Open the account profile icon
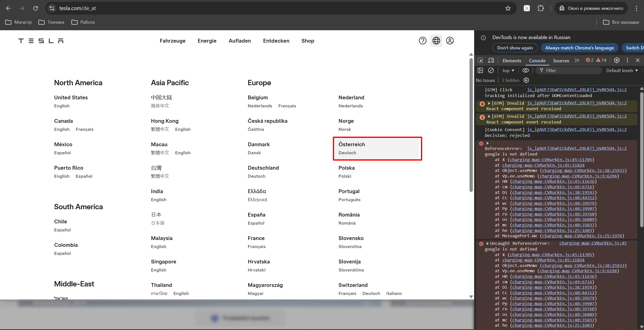This screenshot has width=644, height=330. (x=450, y=41)
